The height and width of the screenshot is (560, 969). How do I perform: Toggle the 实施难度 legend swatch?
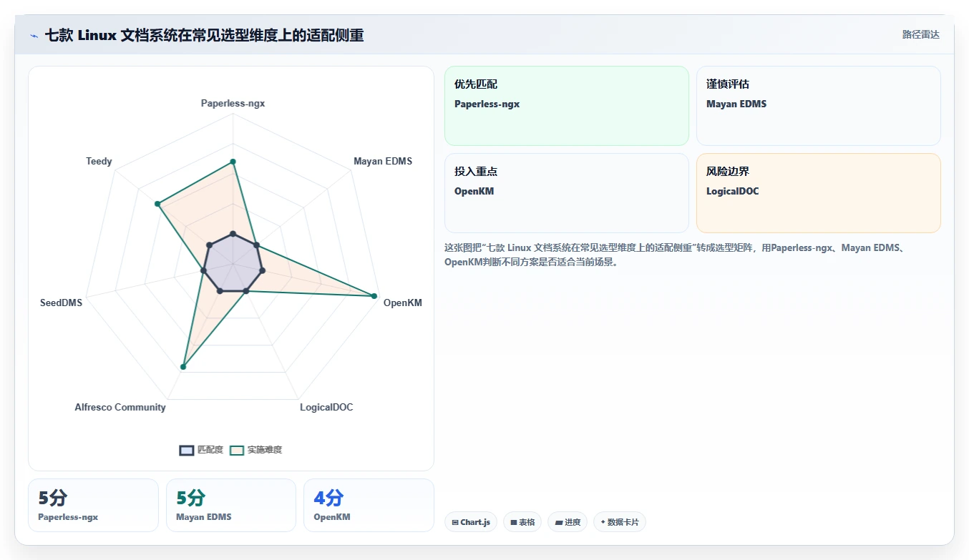237,450
